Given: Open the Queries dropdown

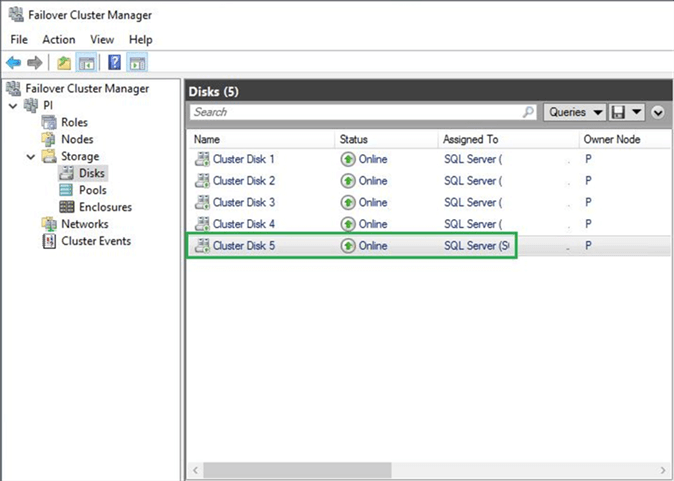Looking at the screenshot, I should pyautogui.click(x=575, y=112).
